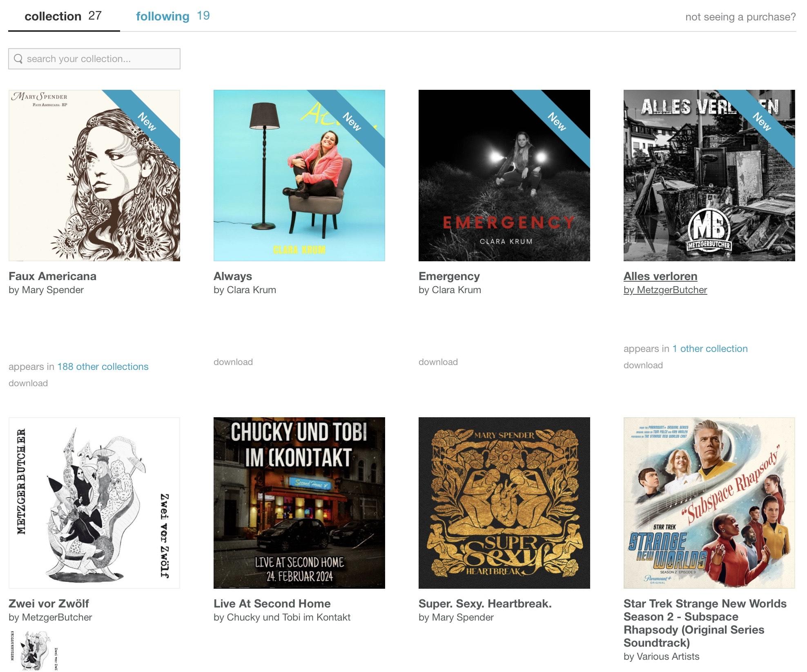Open the Emergency album artwork
The height and width of the screenshot is (672, 807).
(x=504, y=176)
